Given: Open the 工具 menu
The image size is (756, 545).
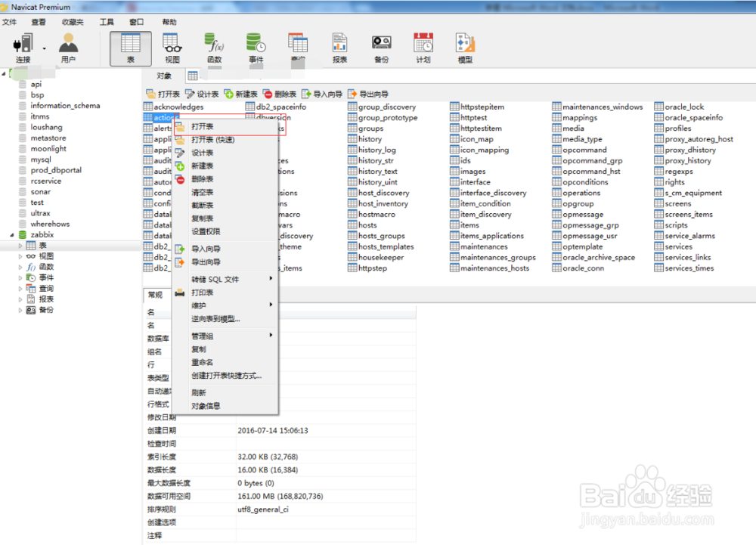Looking at the screenshot, I should [107, 22].
